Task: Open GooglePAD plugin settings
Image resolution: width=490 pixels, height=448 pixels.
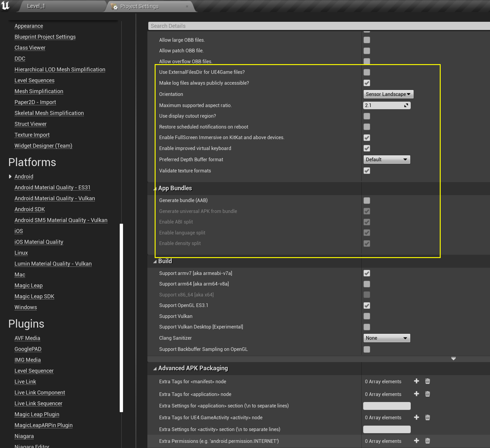Action: point(28,349)
